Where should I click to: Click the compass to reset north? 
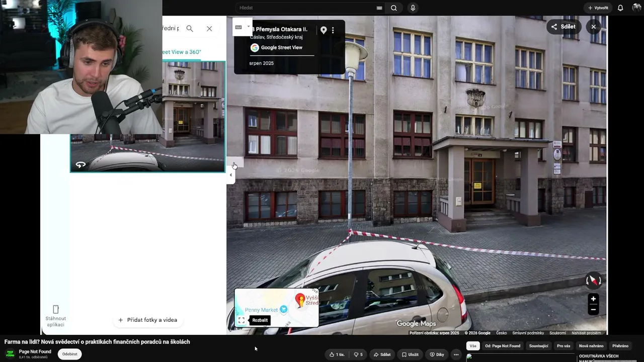click(593, 280)
